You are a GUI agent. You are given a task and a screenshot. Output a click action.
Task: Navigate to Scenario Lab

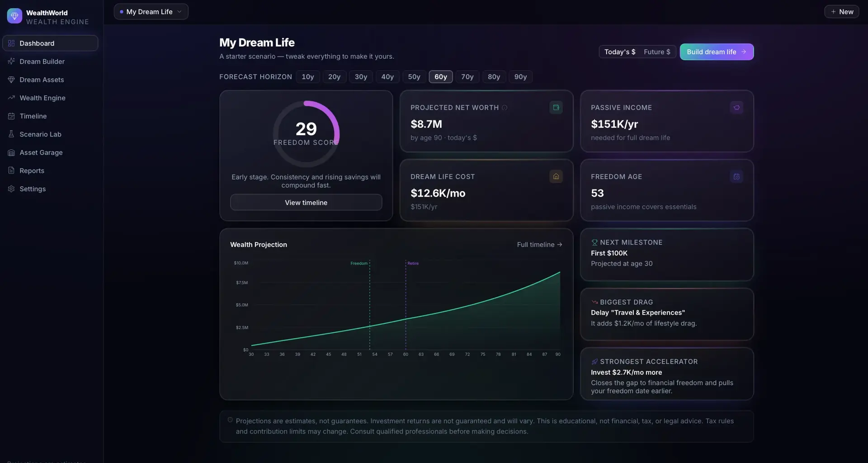tap(50, 134)
